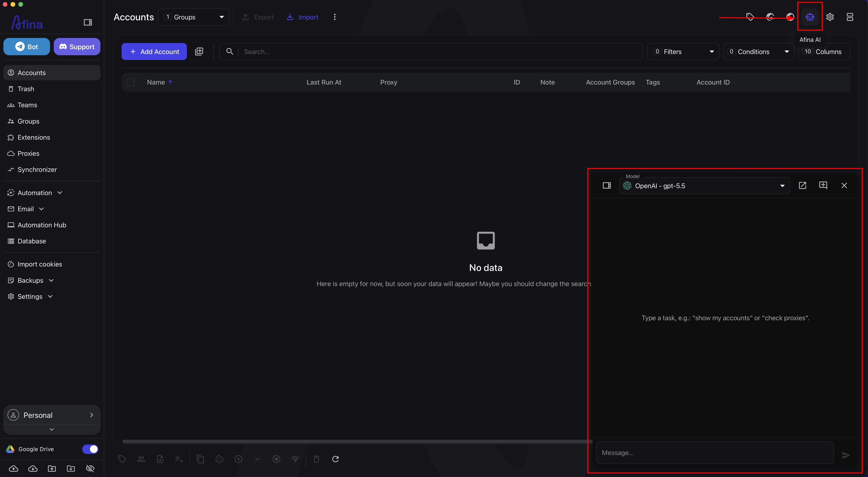The height and width of the screenshot is (477, 868).
Task: Click the bulk add accounts icon
Action: 199,52
